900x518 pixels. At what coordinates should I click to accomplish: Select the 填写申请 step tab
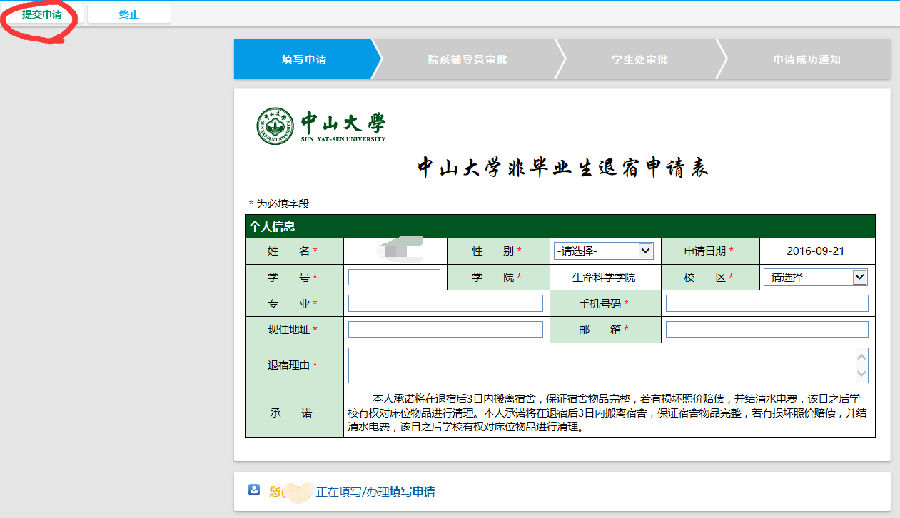pos(303,60)
